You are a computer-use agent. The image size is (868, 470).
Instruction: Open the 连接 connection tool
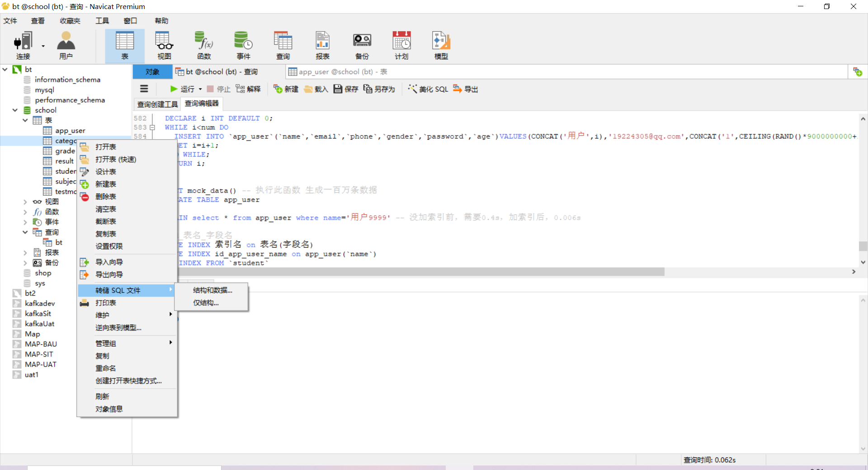point(23,45)
